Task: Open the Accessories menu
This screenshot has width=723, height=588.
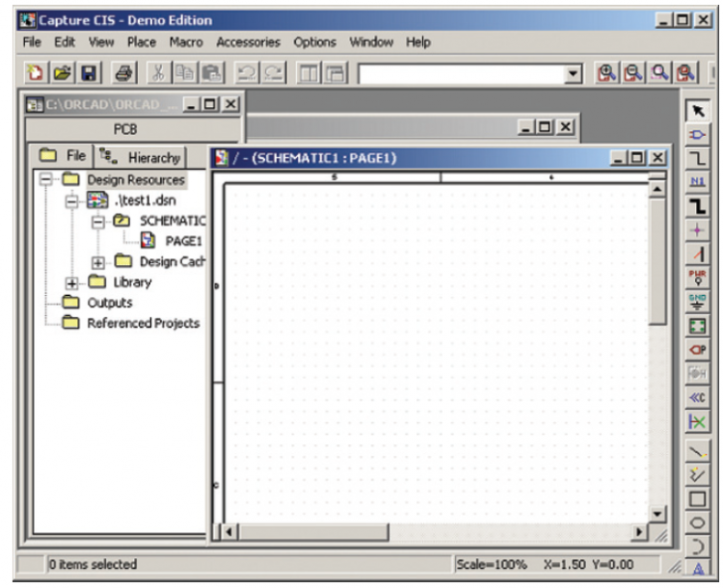Action: tap(248, 42)
